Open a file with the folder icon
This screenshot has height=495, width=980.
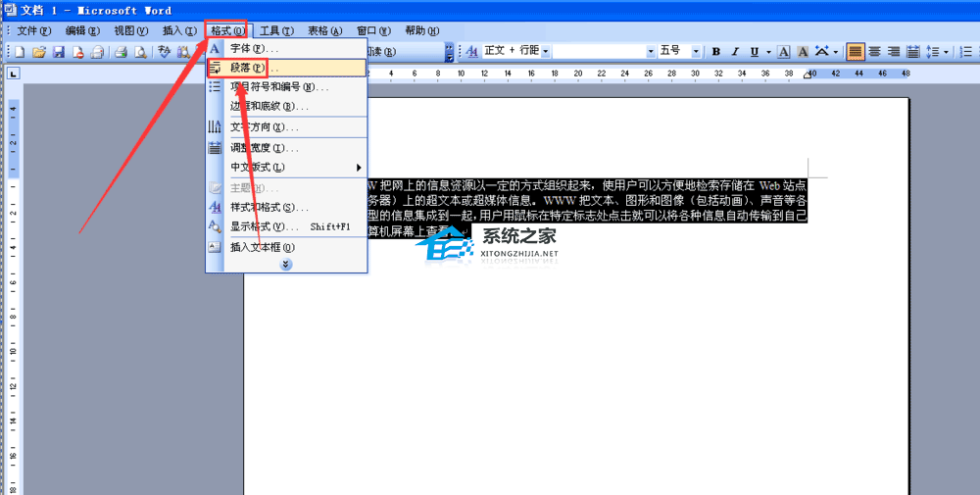[x=39, y=52]
